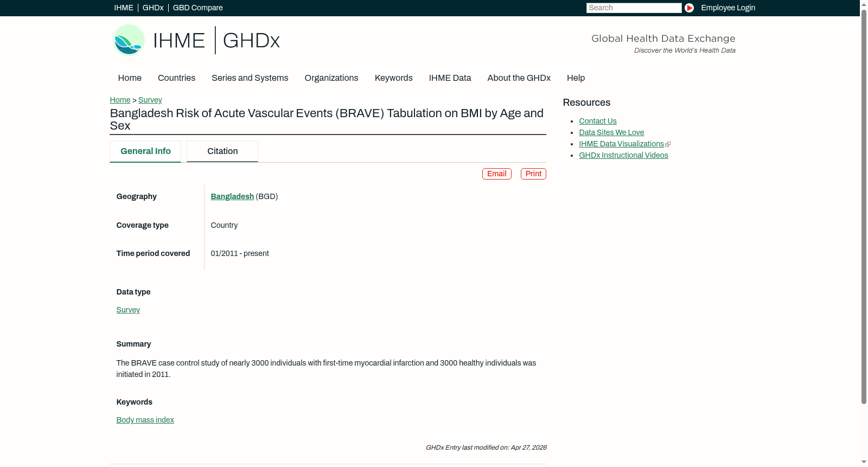Click the 'Geography' field label

click(136, 196)
